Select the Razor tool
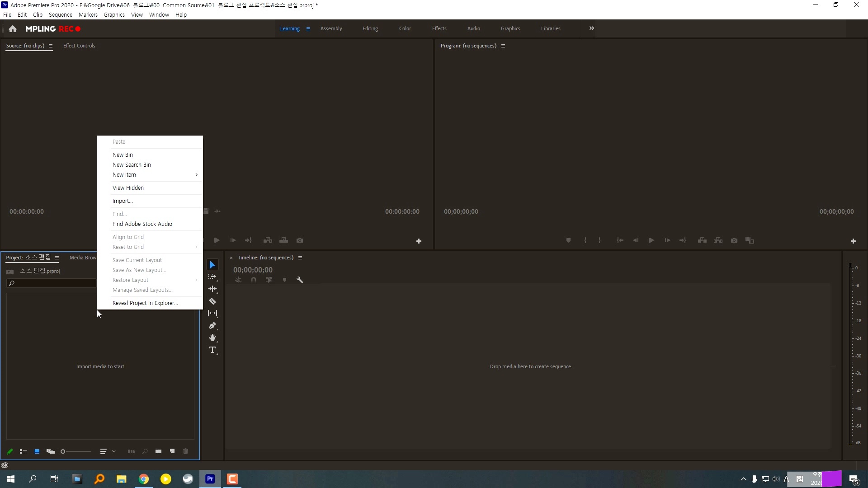 click(212, 301)
